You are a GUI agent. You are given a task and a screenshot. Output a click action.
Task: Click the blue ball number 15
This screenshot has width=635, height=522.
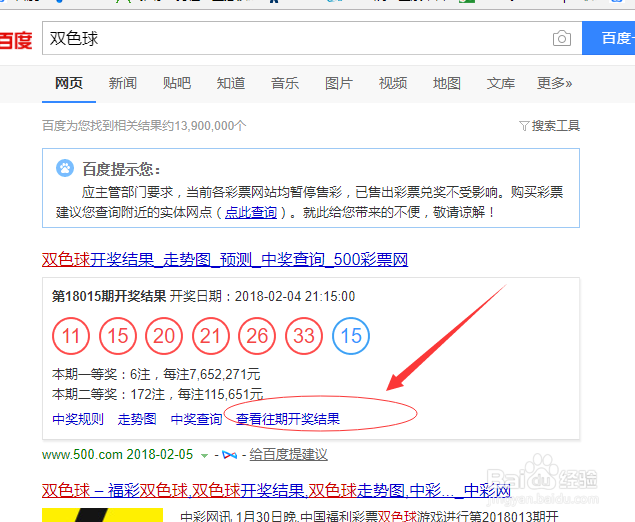point(351,336)
